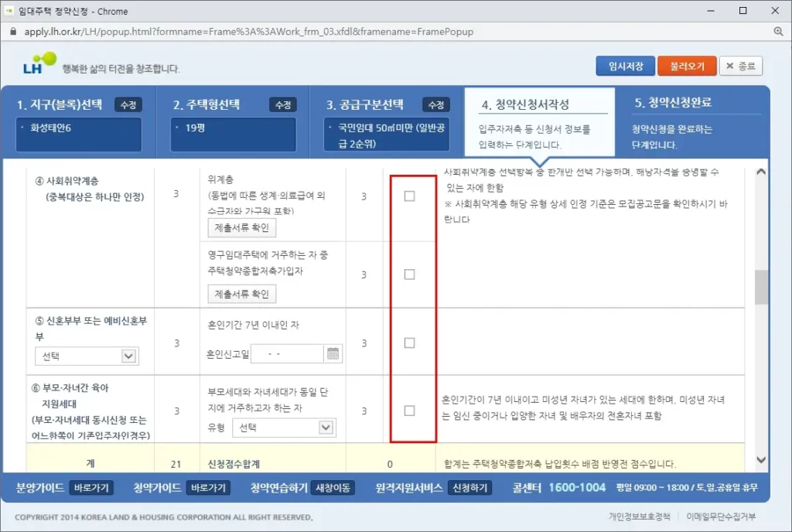Open the 이메일무단수집거부 link
The height and width of the screenshot is (532, 792).
coord(721,516)
